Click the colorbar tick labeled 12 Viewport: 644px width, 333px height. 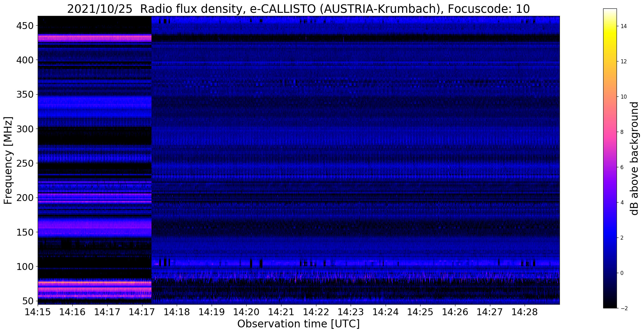point(623,61)
